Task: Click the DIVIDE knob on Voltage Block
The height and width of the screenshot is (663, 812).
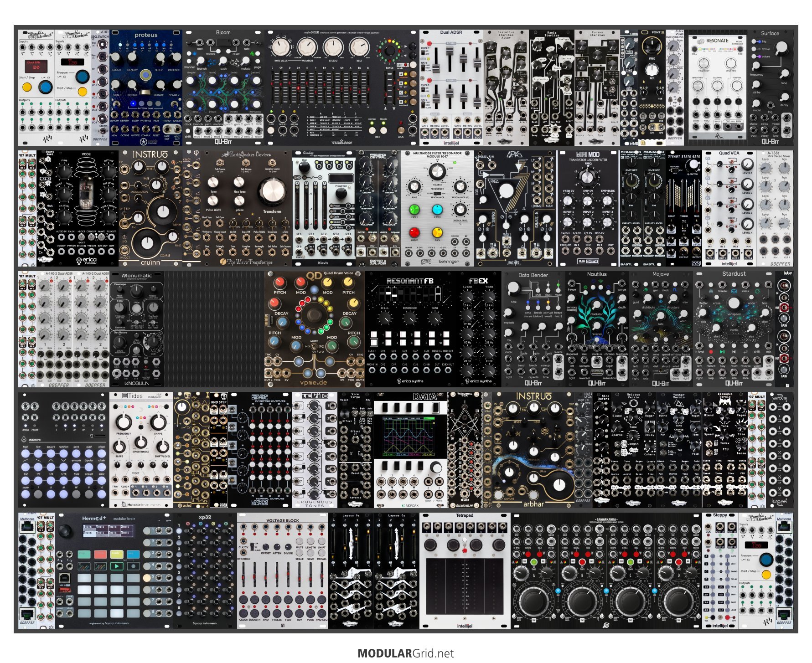Action: (288, 547)
